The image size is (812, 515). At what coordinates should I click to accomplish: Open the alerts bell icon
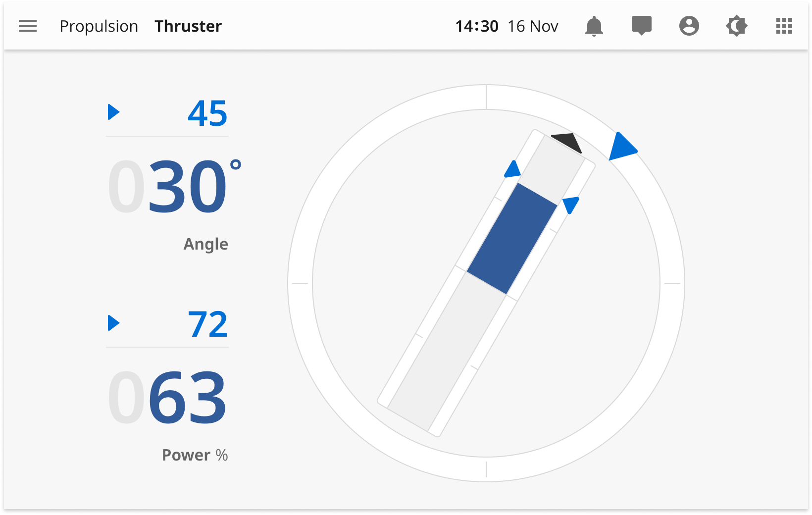[594, 26]
